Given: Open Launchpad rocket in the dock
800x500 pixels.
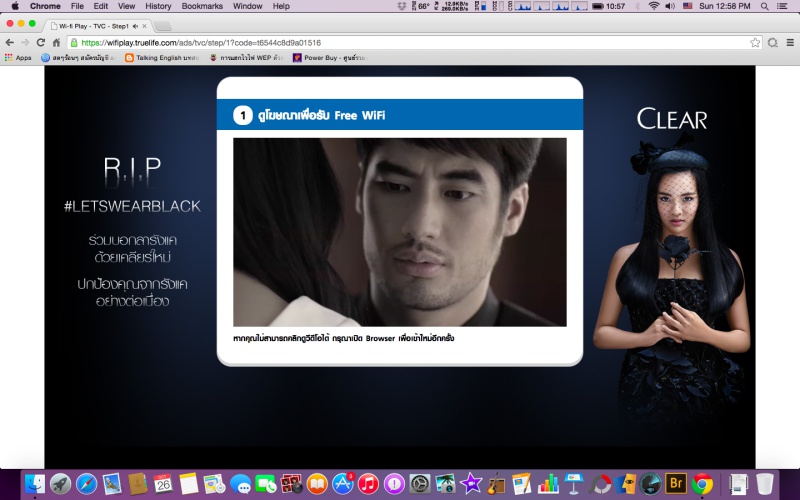Looking at the screenshot, I should 60,484.
